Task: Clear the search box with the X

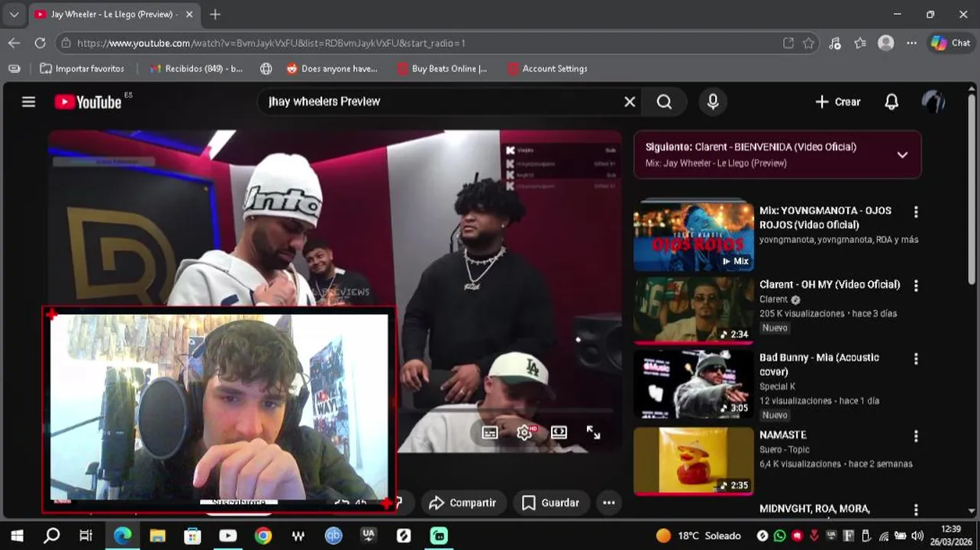Action: tap(630, 102)
